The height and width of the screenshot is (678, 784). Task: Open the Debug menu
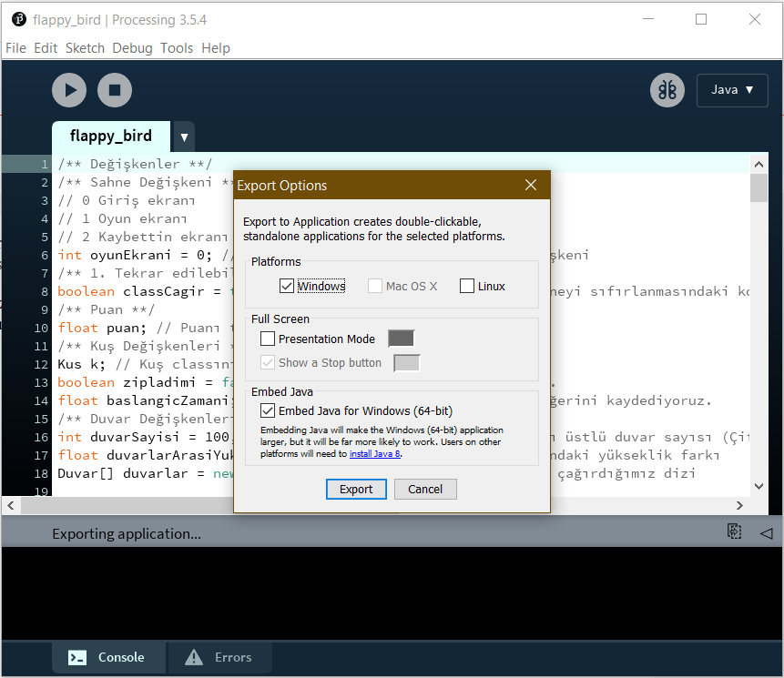tap(132, 48)
